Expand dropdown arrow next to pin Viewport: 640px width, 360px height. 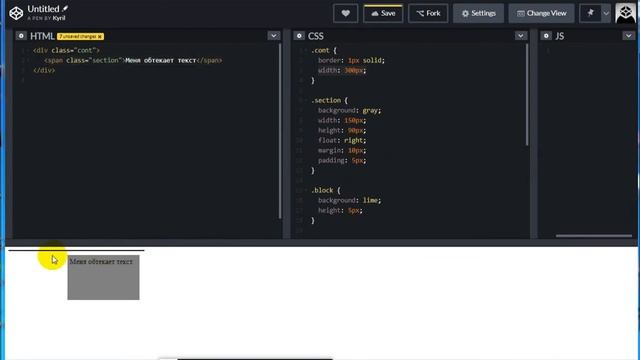click(x=606, y=13)
